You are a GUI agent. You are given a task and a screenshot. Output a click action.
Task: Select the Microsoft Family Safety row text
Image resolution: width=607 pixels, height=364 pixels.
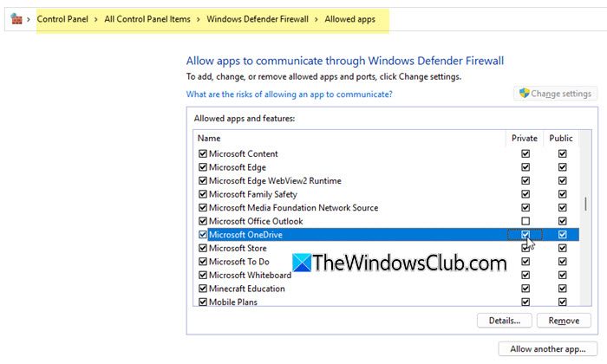[253, 194]
